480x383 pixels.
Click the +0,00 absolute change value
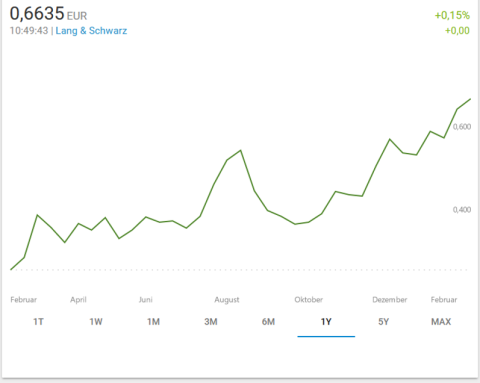[x=457, y=31]
